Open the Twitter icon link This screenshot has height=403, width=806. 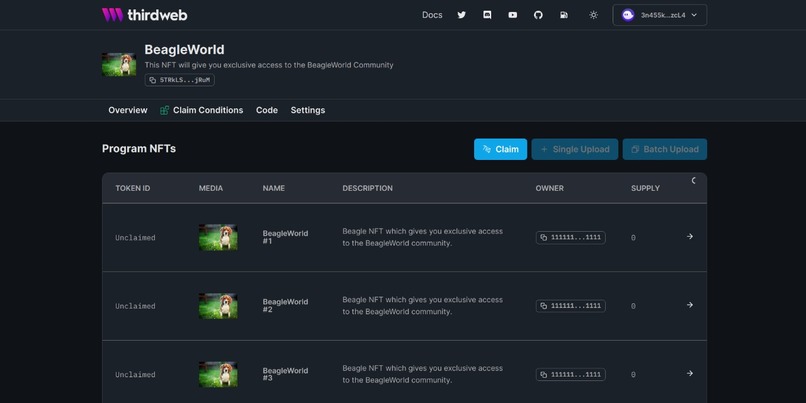(x=462, y=15)
